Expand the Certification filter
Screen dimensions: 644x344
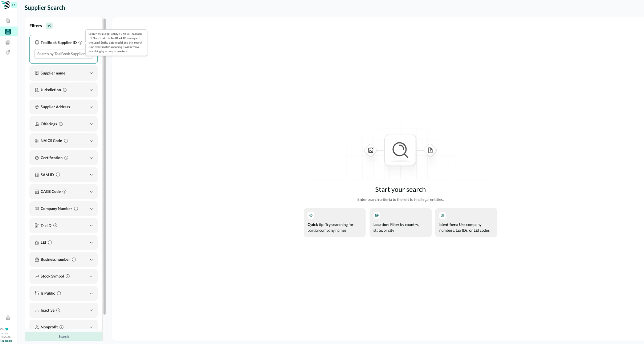point(91,158)
